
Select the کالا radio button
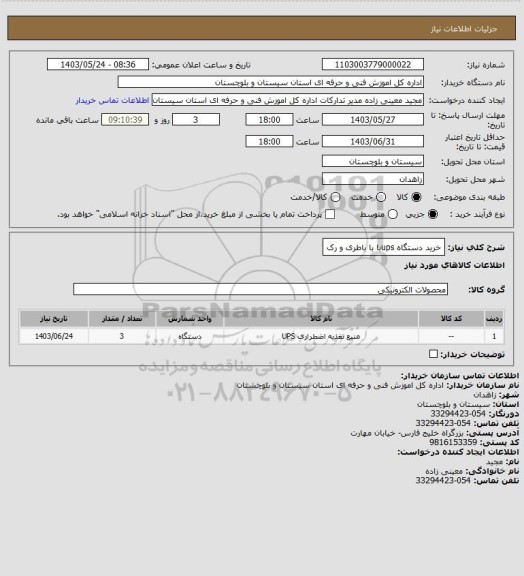tap(416, 197)
